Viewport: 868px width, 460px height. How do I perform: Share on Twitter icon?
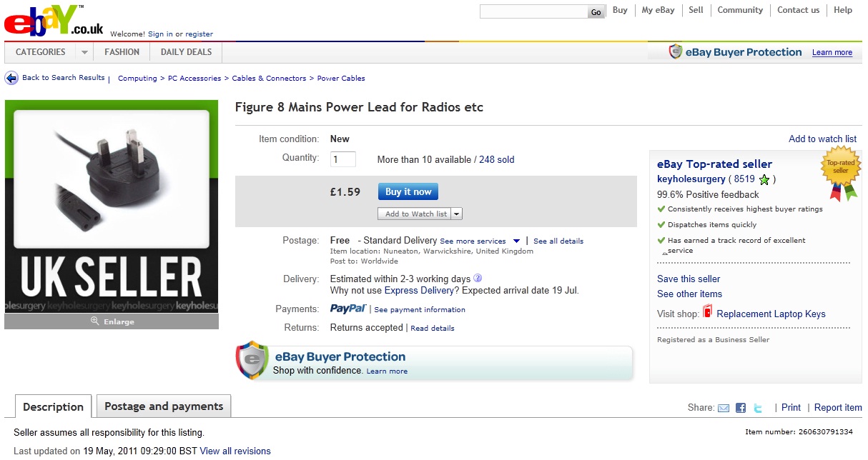coord(758,408)
